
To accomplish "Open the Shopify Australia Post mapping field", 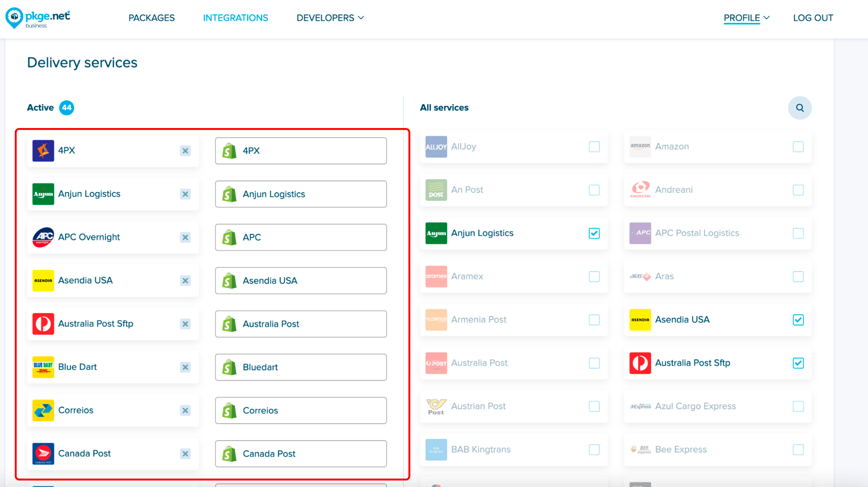I will (x=301, y=324).
